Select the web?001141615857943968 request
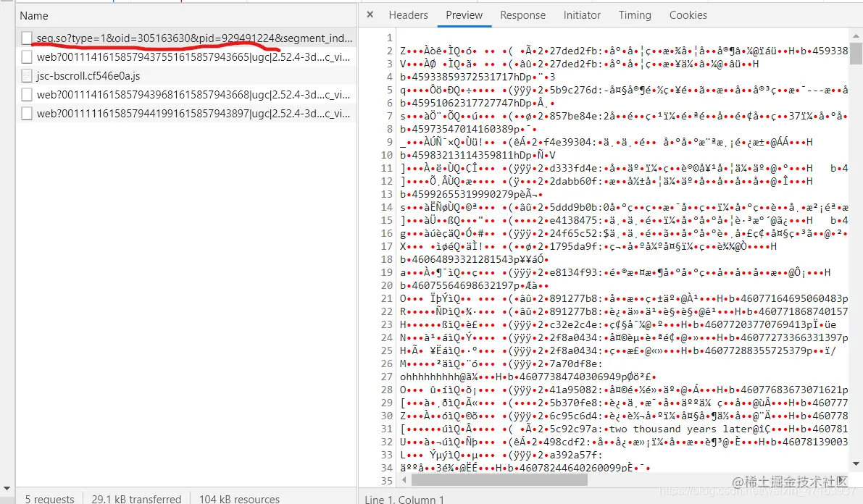The image size is (863, 504). tap(186, 95)
